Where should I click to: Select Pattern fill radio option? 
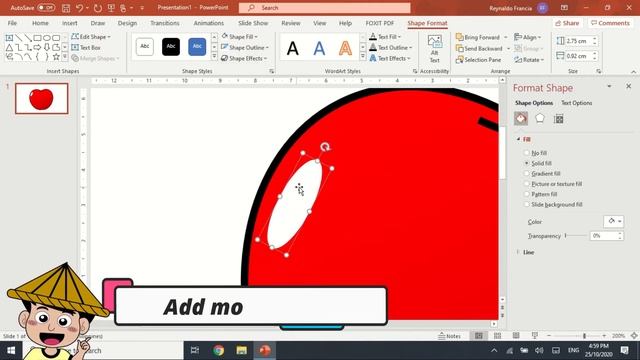(527, 194)
